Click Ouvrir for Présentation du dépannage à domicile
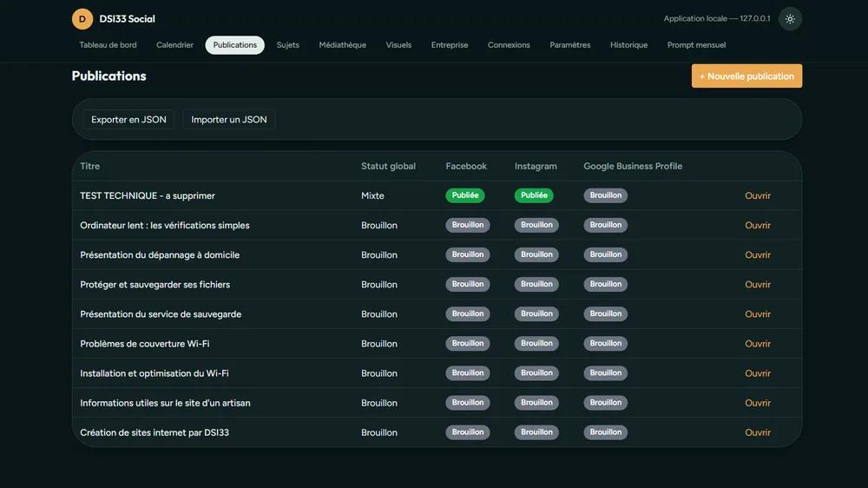This screenshot has width=868, height=488. click(x=757, y=254)
